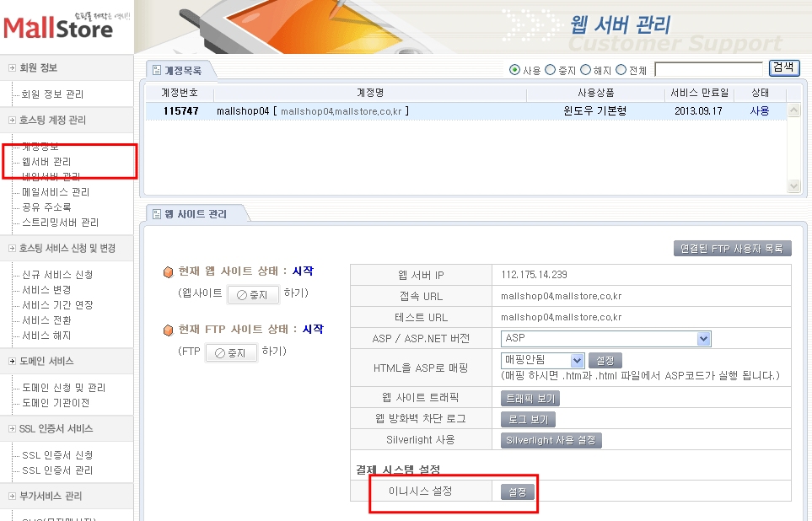Open 스트리밍서버 관리 link
The image size is (812, 521).
click(x=60, y=223)
